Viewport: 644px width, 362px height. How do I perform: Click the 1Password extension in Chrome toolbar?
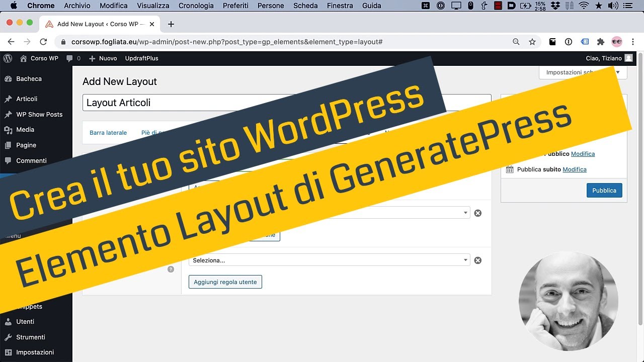569,42
